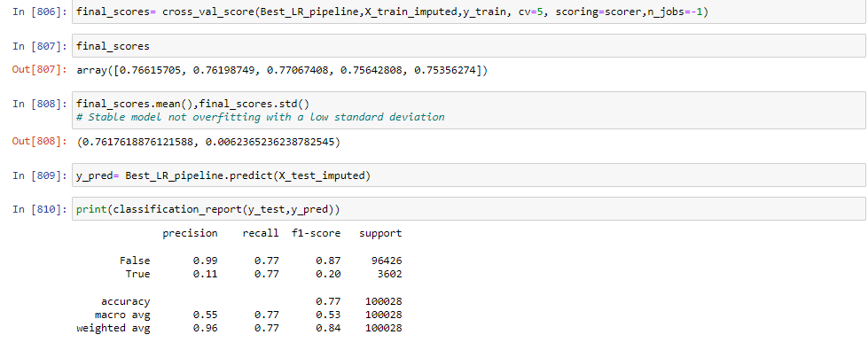
Task: Select cell In [810] with classification_report
Action: click(468, 209)
